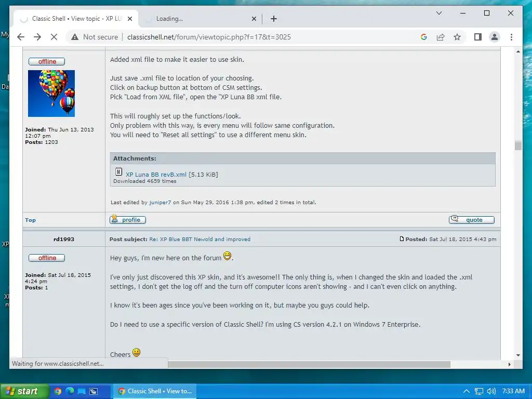532x399 pixels.
Task: Click the 'Posts: 1203' text
Action: pos(42,142)
